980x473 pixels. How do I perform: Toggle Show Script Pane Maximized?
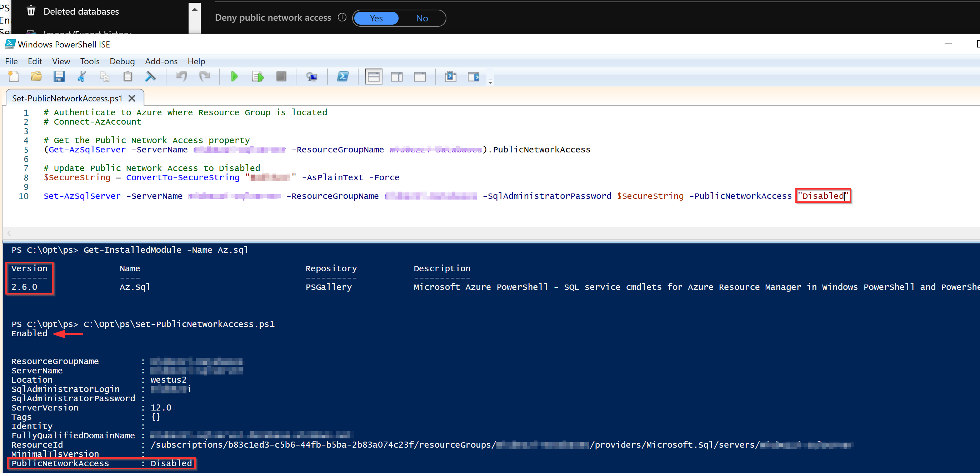(x=420, y=76)
